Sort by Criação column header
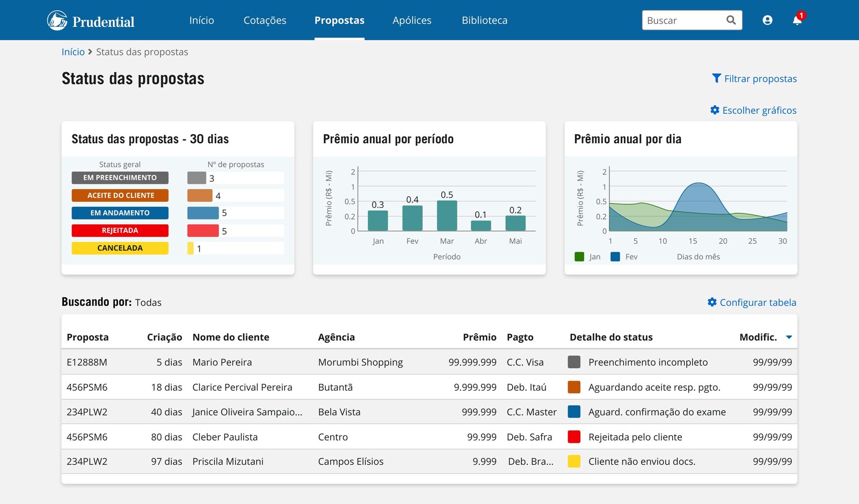Image resolution: width=859 pixels, height=504 pixels. [164, 337]
